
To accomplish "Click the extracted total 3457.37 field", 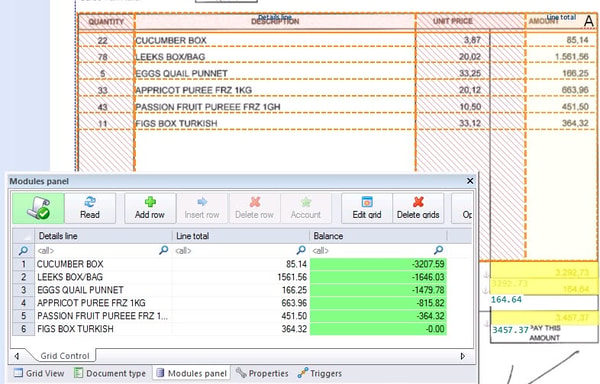I will tap(510, 330).
